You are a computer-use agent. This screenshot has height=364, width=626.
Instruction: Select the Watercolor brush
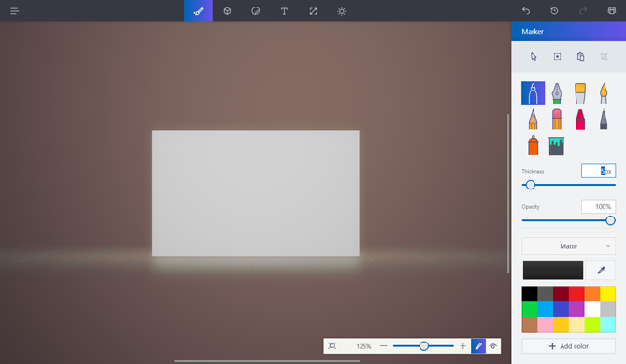click(604, 93)
